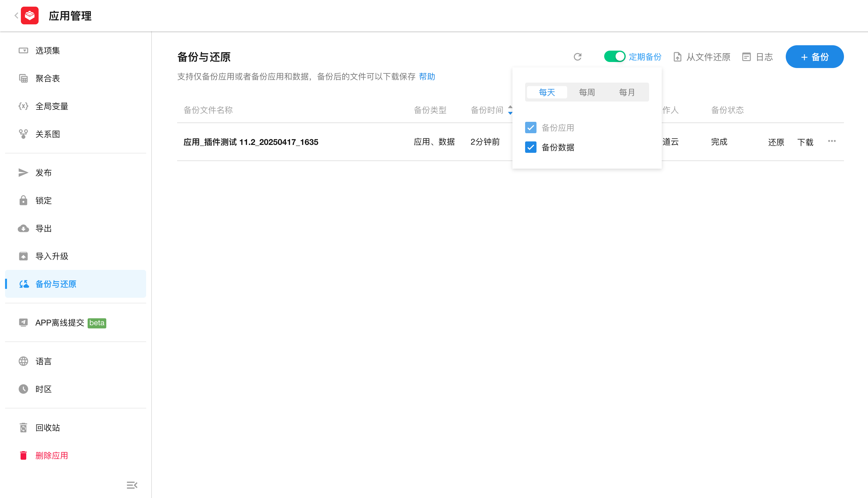The image size is (868, 498).
Task: Click the relationship graph icon next to 关系图
Action: (x=23, y=134)
